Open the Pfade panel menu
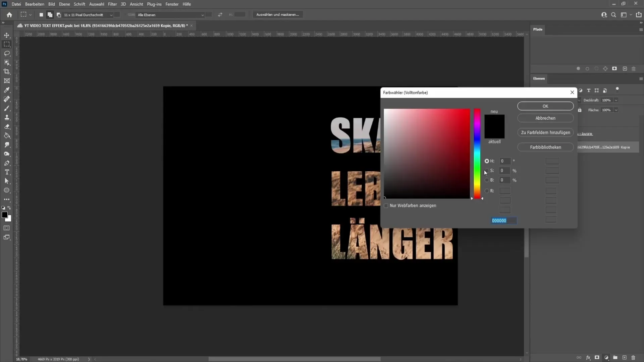The width and height of the screenshot is (644, 362). tap(641, 29)
